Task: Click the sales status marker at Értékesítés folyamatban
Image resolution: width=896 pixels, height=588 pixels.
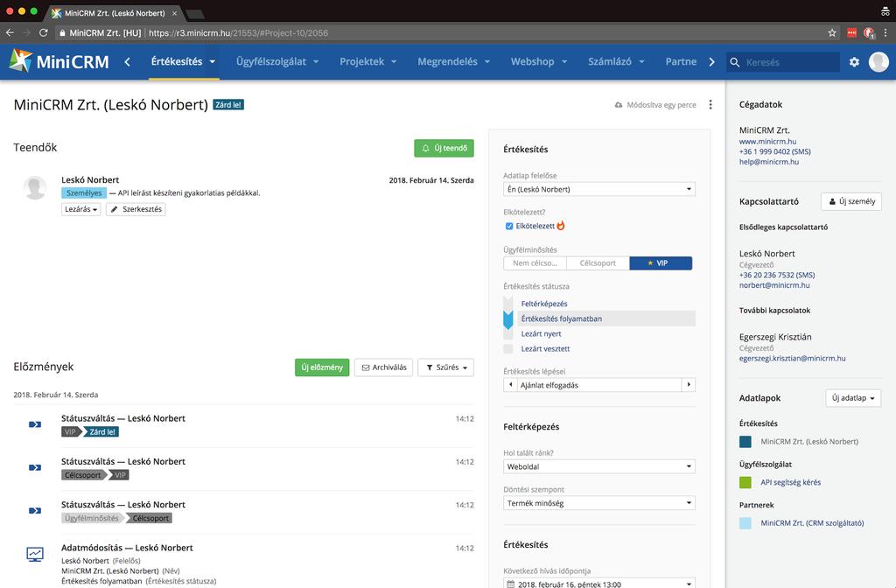Action: pos(508,318)
